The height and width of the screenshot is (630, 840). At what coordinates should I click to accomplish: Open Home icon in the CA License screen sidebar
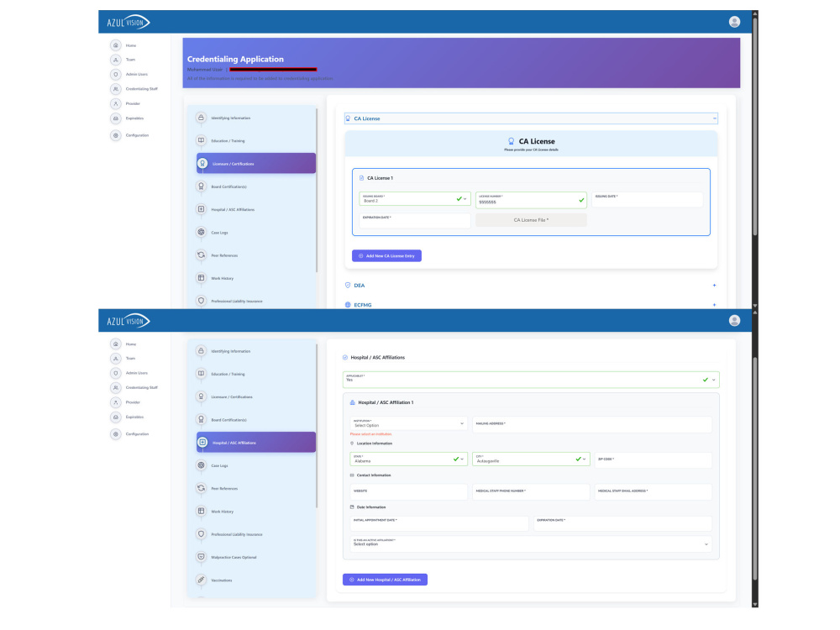116,45
